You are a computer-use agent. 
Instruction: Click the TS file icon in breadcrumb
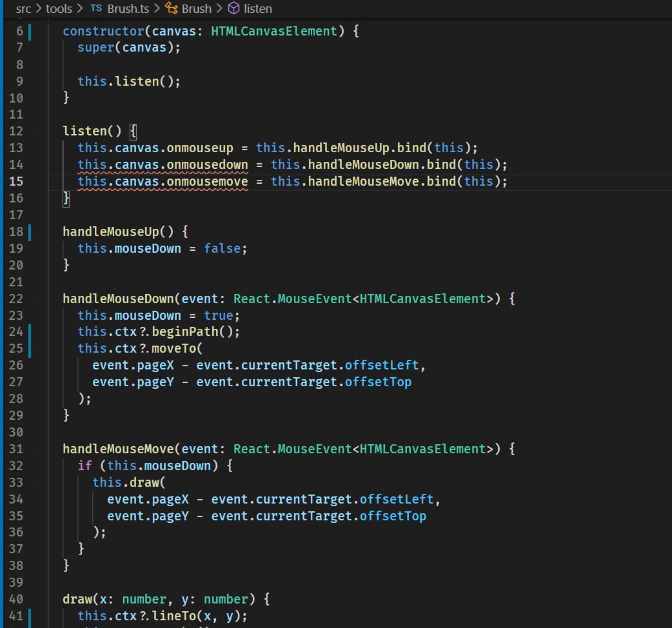pyautogui.click(x=97, y=8)
